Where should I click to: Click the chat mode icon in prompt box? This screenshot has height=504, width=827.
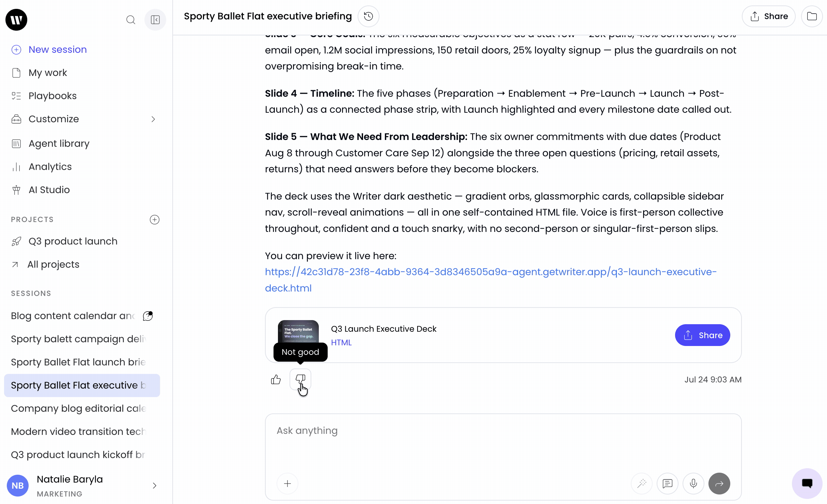pyautogui.click(x=668, y=484)
